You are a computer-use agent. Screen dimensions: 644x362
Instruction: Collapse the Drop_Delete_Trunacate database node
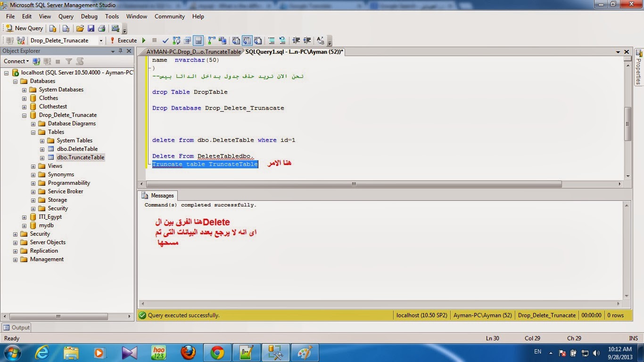pos(24,115)
